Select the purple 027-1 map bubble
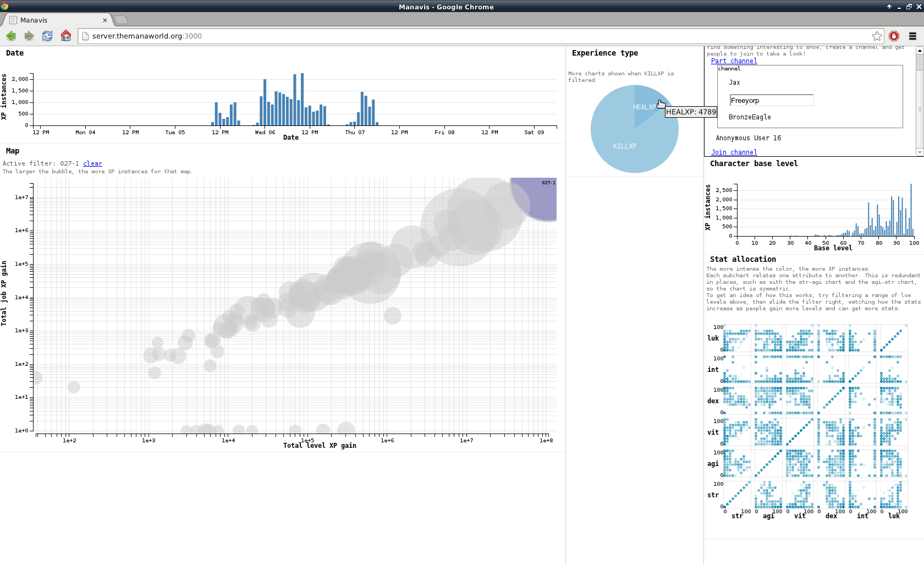 (536, 197)
